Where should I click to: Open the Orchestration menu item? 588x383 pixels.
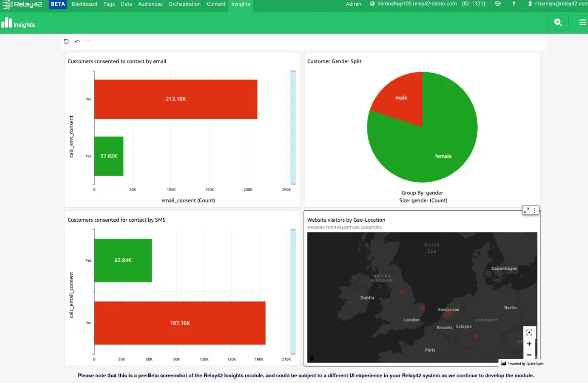pos(184,4)
